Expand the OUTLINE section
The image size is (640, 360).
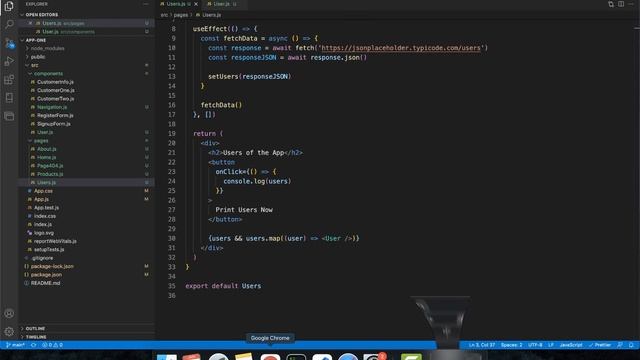coord(35,329)
